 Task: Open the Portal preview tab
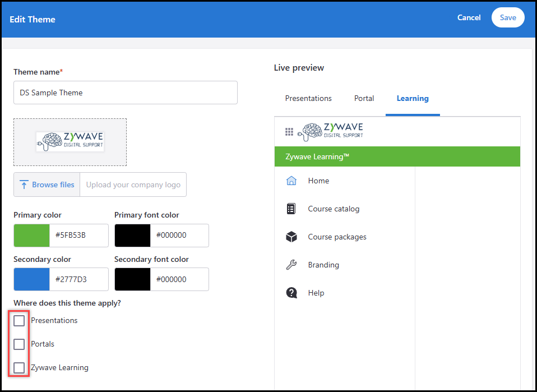pyautogui.click(x=364, y=98)
